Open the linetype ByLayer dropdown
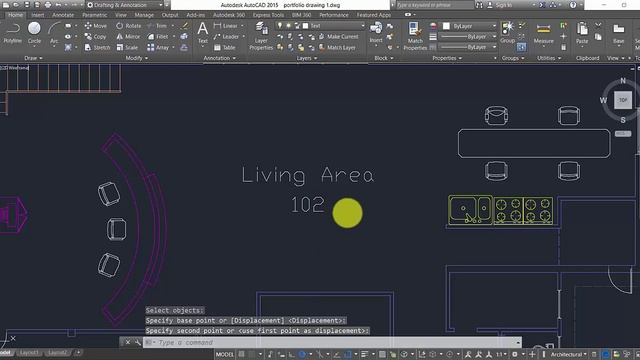 468,47
